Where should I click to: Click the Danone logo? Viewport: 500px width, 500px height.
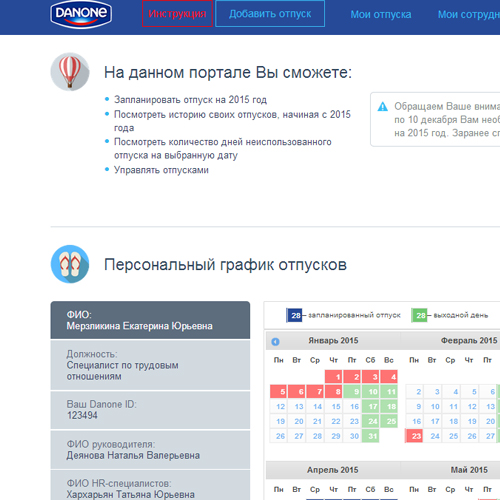pos(81,14)
